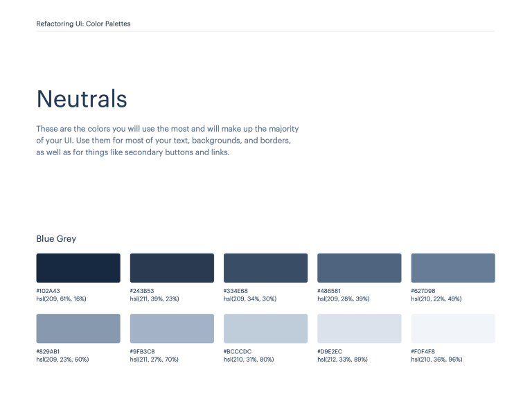This screenshot has width=532, height=399.
Task: Select the #627D98 swatch
Action: pos(453,268)
